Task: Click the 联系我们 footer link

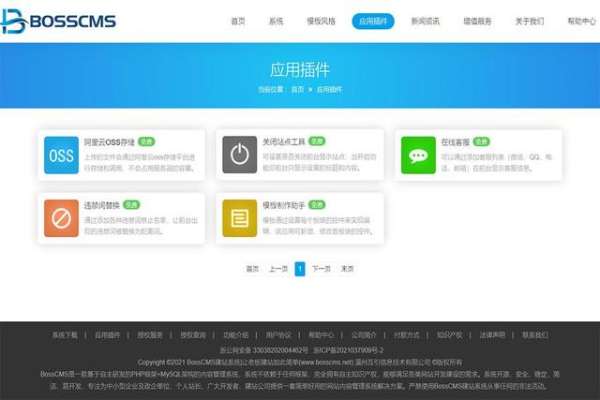Action: pos(536,335)
